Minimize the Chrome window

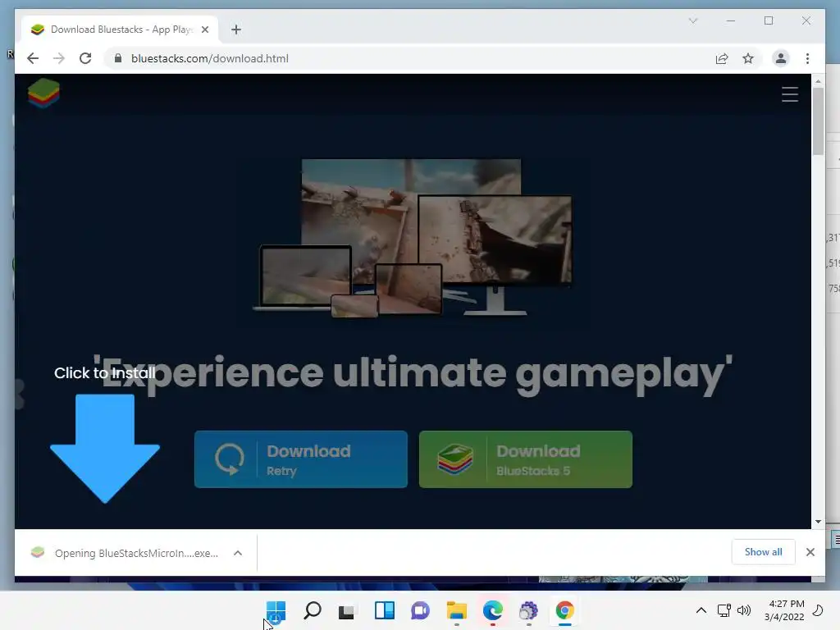731,21
